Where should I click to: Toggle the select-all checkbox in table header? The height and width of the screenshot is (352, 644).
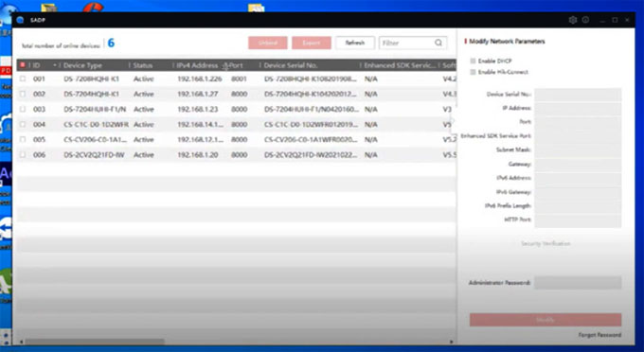click(23, 65)
